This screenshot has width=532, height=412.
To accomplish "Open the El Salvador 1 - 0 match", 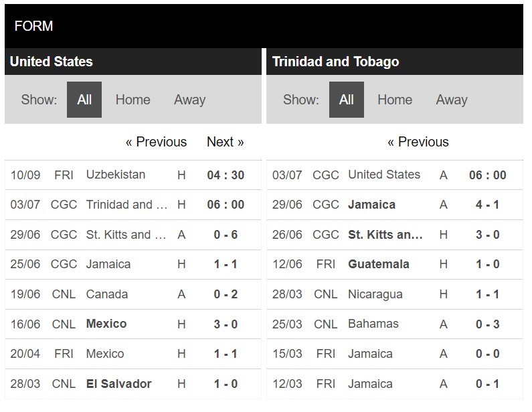I will pos(118,384).
